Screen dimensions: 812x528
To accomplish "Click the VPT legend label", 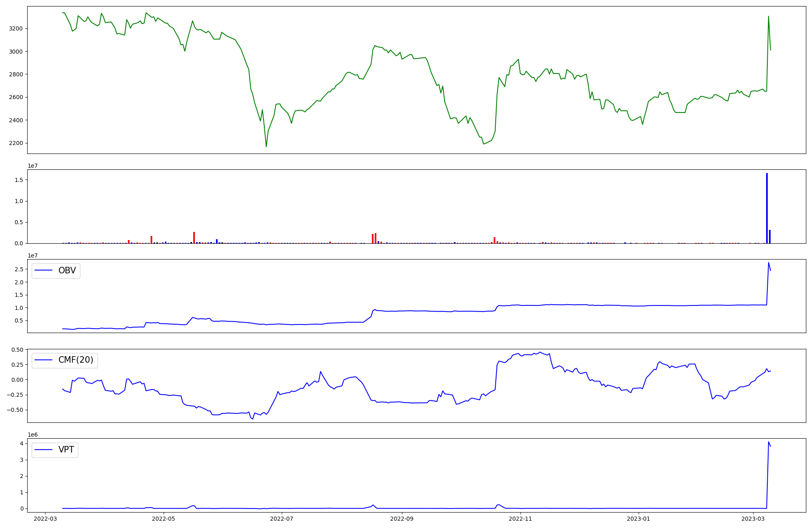I will click(x=66, y=450).
